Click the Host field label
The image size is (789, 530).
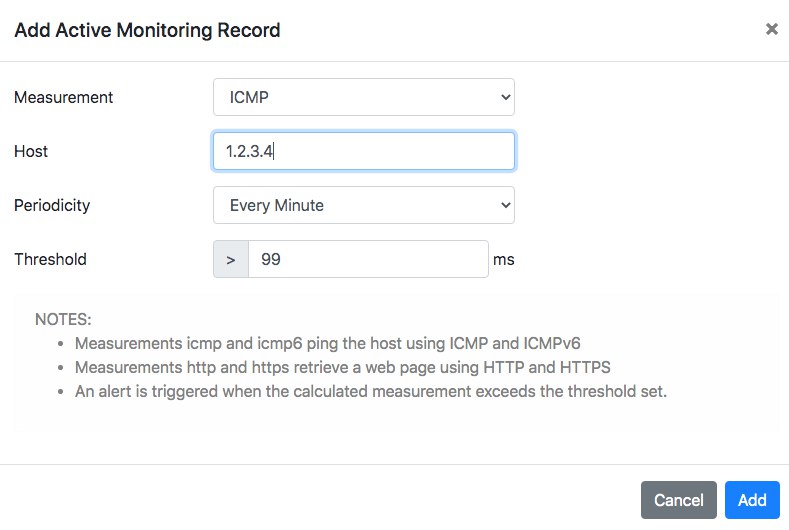pos(31,151)
